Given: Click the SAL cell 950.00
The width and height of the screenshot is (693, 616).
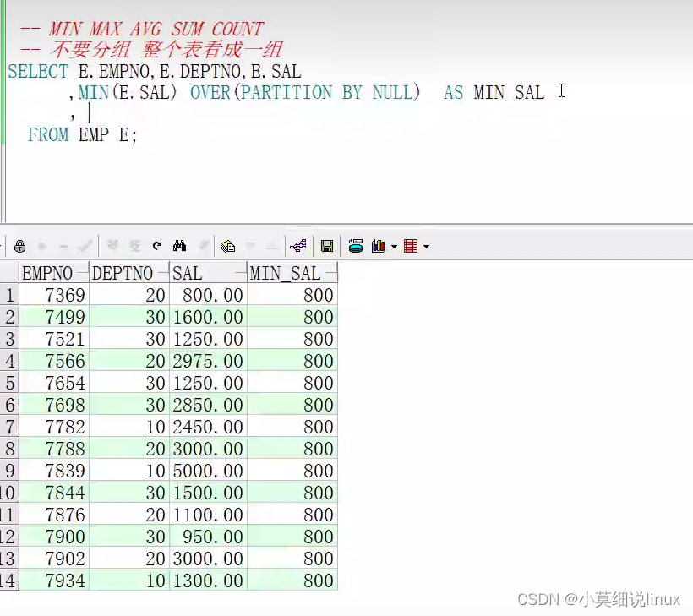Looking at the screenshot, I should (208, 537).
